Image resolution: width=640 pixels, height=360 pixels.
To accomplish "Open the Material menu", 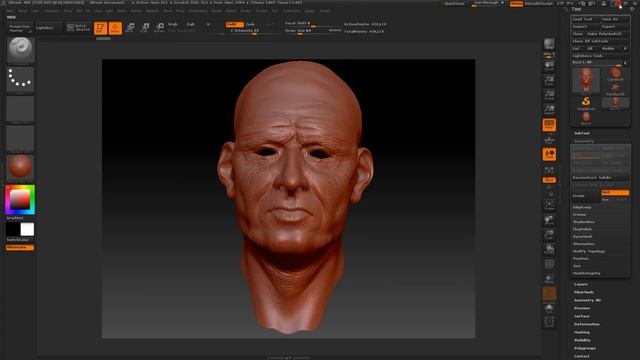I will 152,11.
